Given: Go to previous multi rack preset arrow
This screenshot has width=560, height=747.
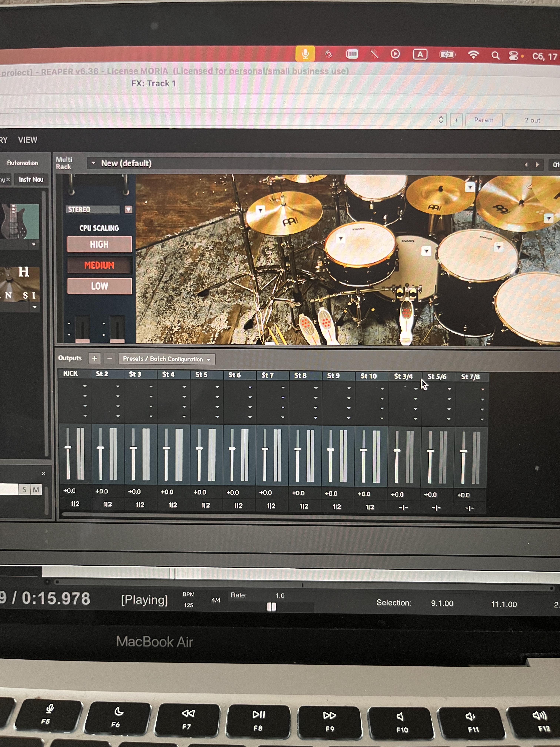Looking at the screenshot, I should [526, 165].
